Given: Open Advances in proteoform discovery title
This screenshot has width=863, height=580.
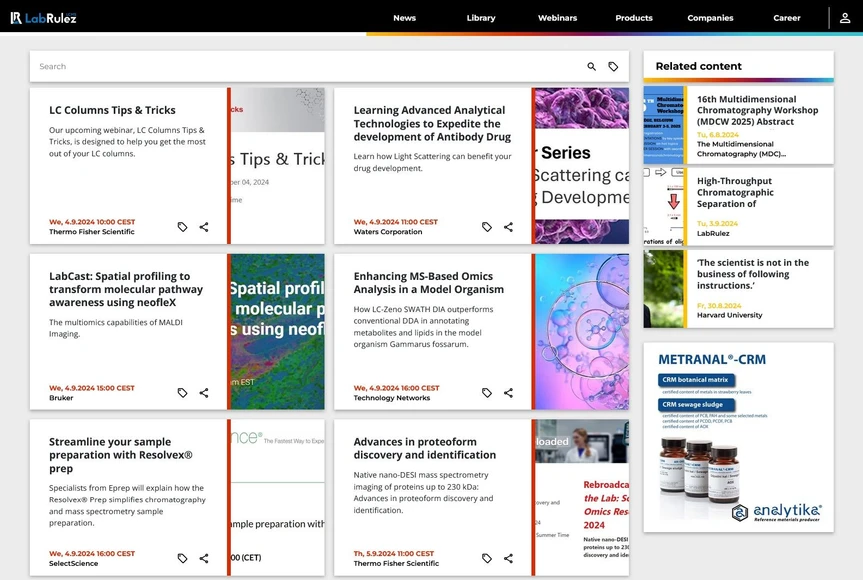Looking at the screenshot, I should (x=424, y=448).
